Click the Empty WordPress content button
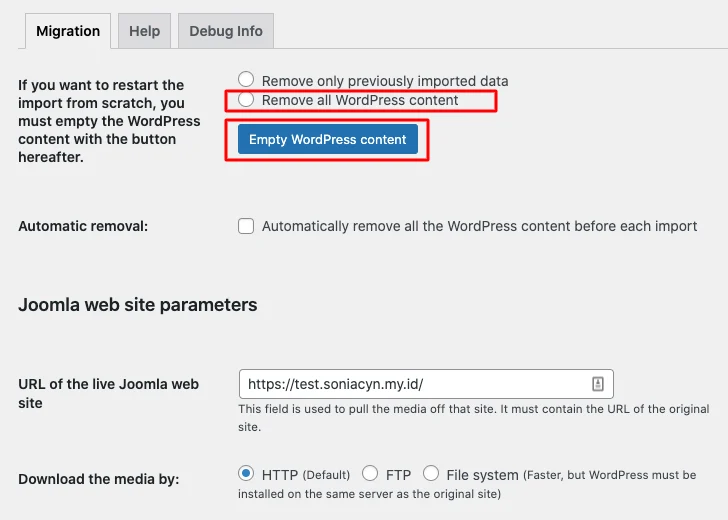This screenshot has height=520, width=728. [328, 139]
